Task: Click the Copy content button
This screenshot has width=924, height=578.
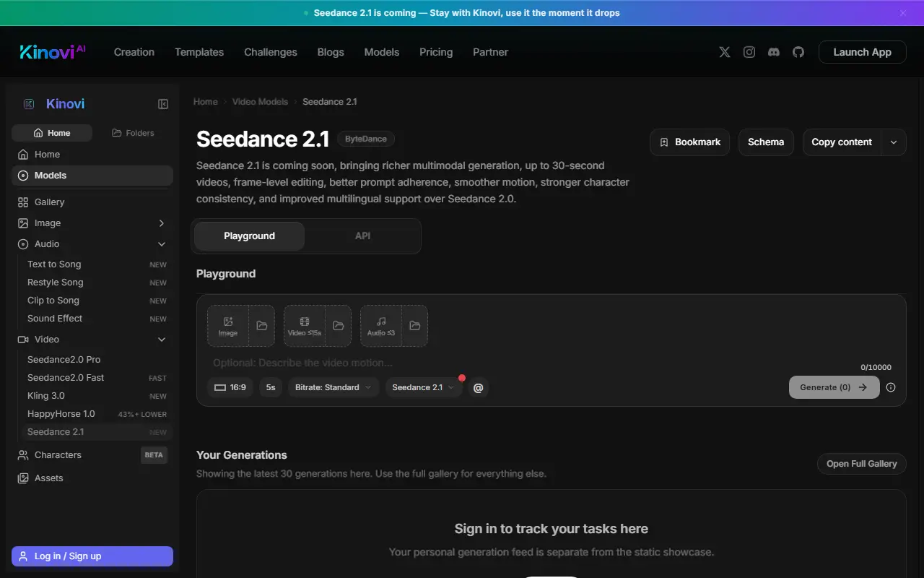Action: pyautogui.click(x=842, y=142)
